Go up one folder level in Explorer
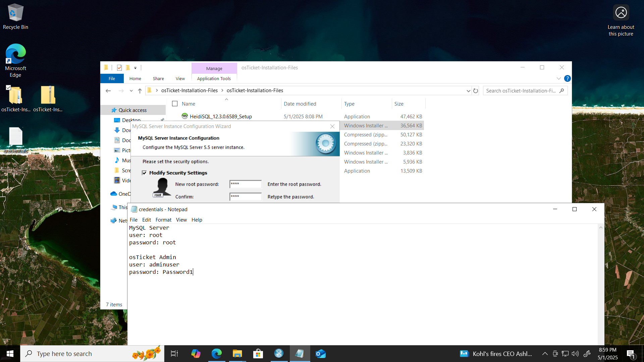This screenshot has height=362, width=644. point(140,90)
